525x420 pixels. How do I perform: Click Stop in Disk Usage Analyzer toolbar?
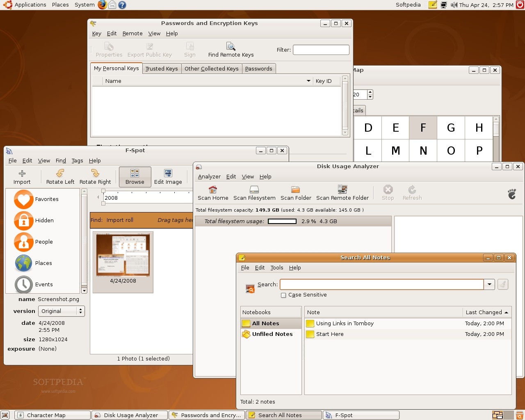(x=388, y=193)
